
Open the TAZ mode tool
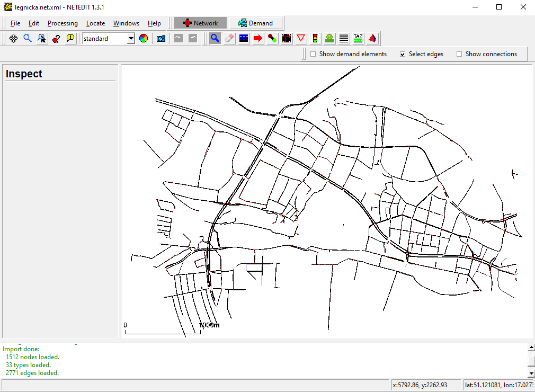[358, 38]
